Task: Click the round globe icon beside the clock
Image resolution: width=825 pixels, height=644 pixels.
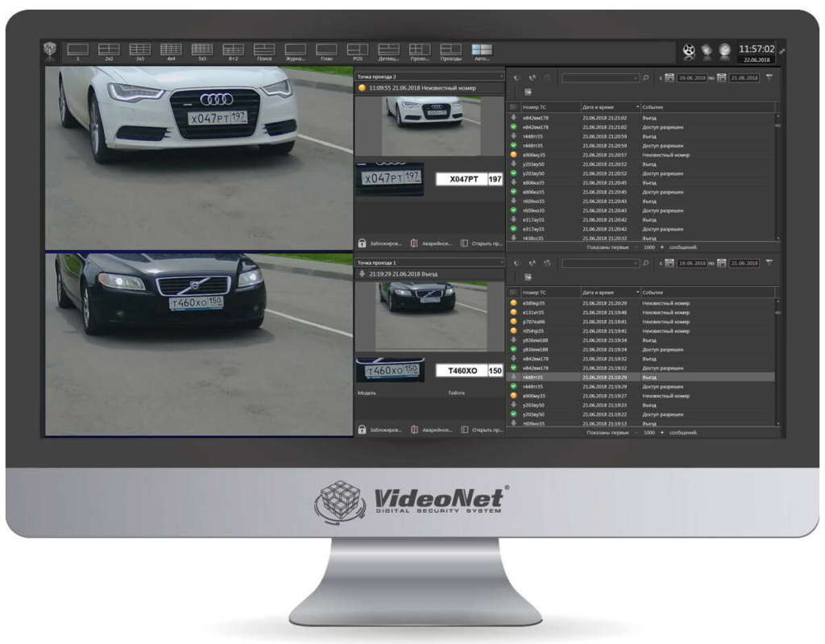Action: pyautogui.click(x=725, y=51)
